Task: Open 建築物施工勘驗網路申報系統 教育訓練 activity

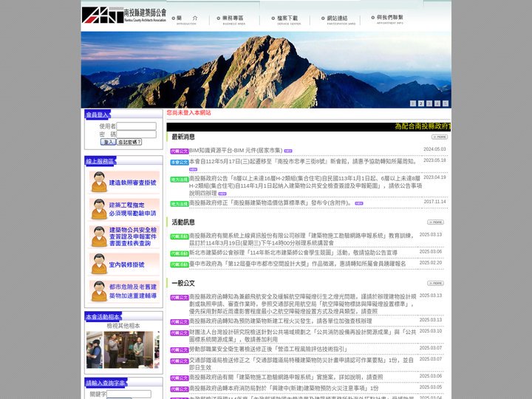Action: [301, 239]
